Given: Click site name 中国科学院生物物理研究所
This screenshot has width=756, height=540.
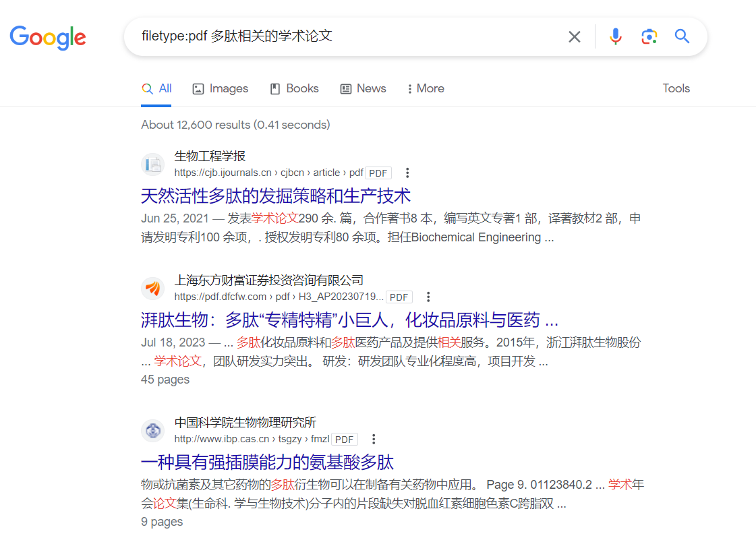Looking at the screenshot, I should point(245,422).
